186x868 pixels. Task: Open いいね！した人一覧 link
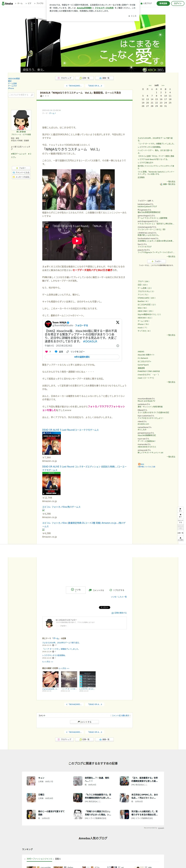[119, 597]
